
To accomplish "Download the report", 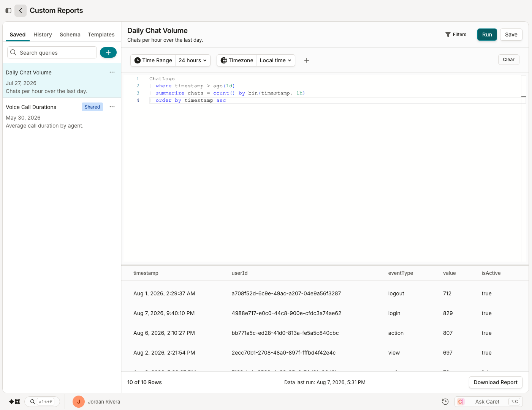I will tap(496, 382).
